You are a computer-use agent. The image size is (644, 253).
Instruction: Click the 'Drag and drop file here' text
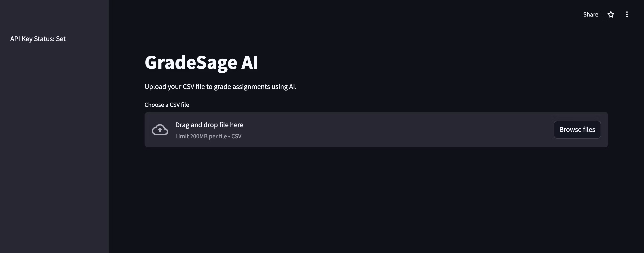209,125
